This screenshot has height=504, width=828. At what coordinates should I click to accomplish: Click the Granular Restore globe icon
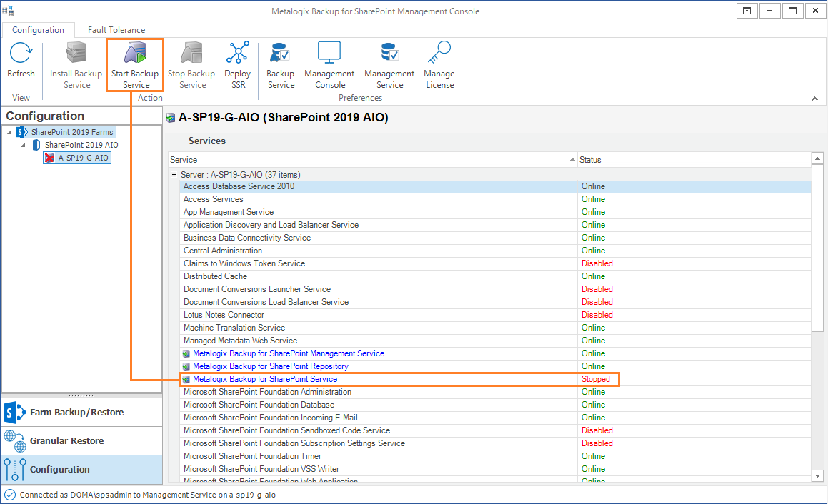[x=14, y=441]
